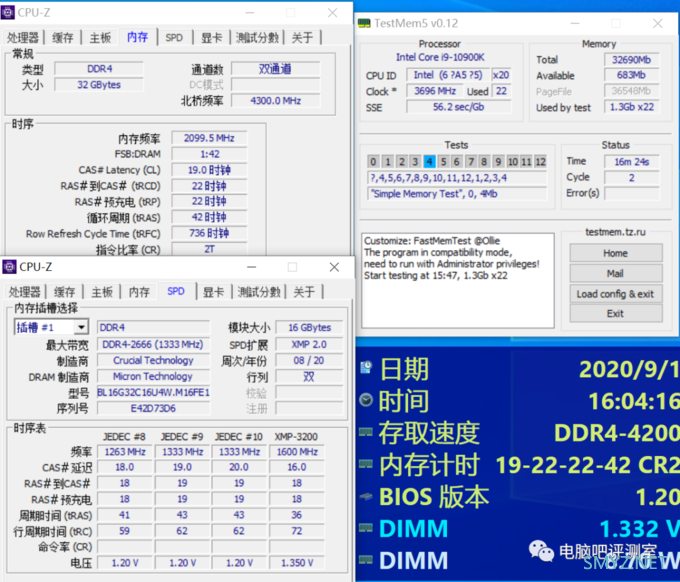
Task: Click the lower CPU-Z title bar icon
Action: (x=10, y=267)
